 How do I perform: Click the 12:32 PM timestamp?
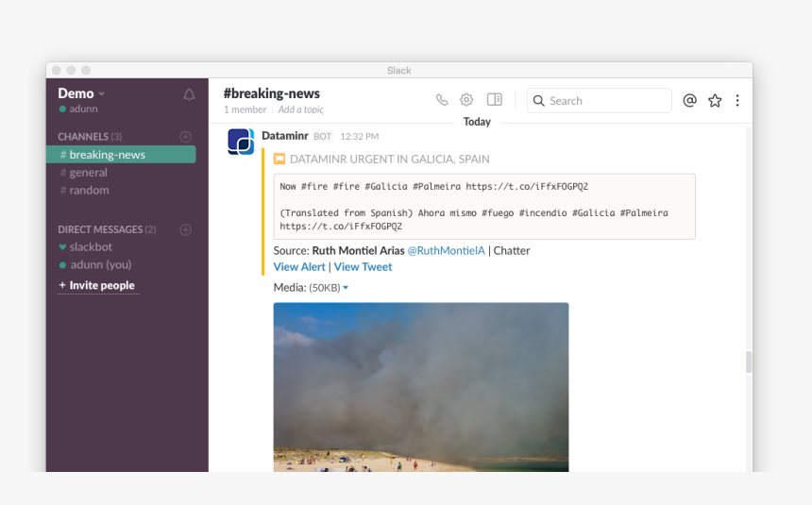[360, 136]
